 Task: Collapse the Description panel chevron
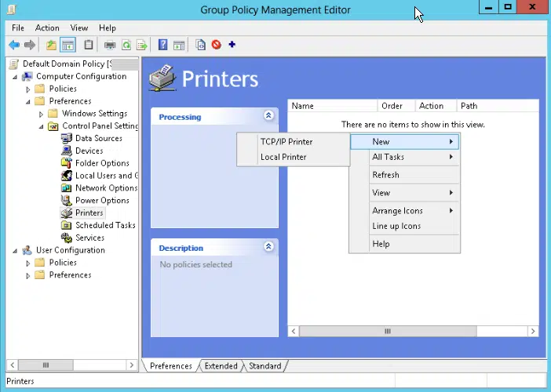tap(268, 246)
